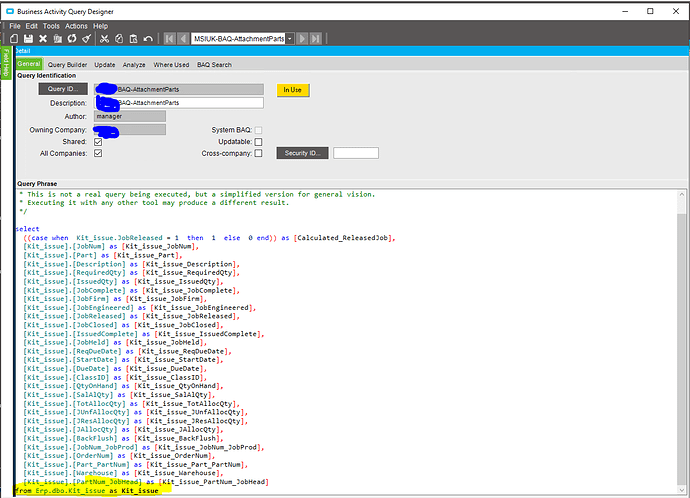Click the [Calculated_ReleasedJob] alias text
690x498 pixels.
point(343,238)
